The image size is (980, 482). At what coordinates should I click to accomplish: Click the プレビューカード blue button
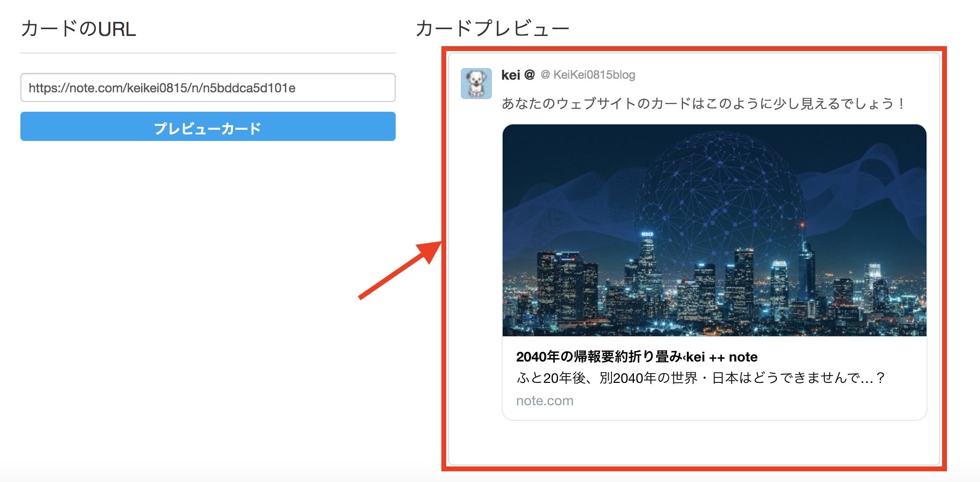(x=208, y=127)
